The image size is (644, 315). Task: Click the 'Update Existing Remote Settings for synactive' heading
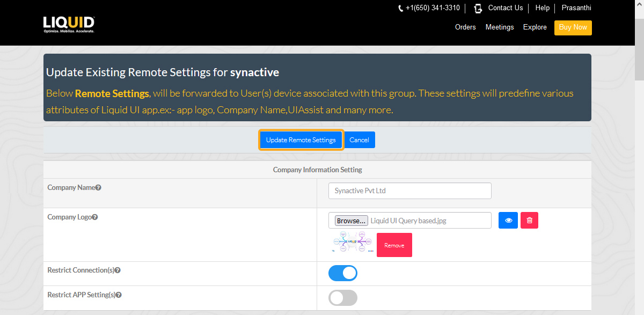click(163, 72)
